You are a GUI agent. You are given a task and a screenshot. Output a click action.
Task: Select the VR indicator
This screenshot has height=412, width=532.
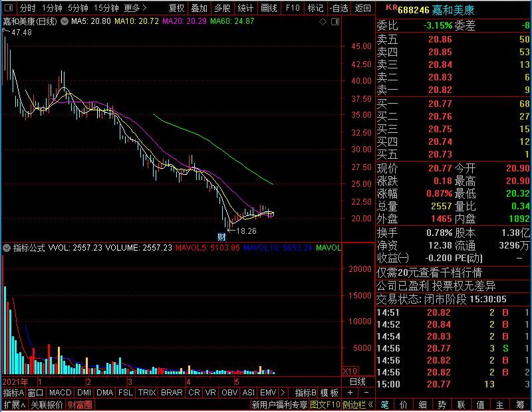[x=211, y=393]
